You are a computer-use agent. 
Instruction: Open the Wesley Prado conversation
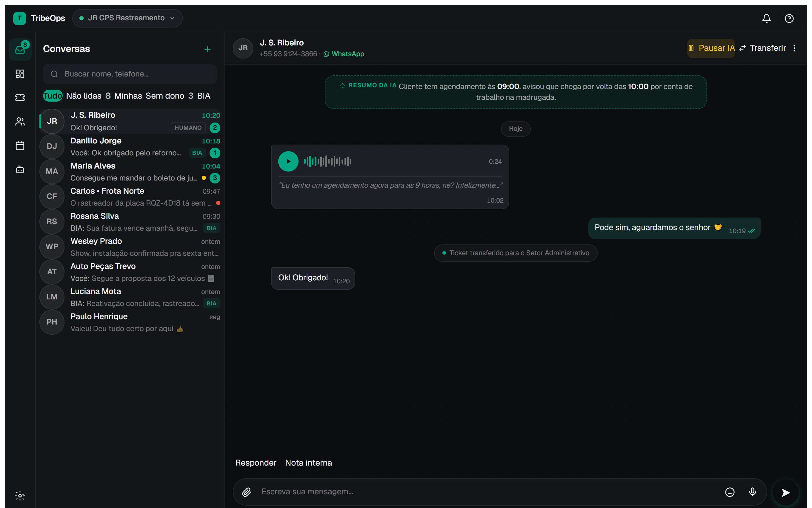click(x=130, y=247)
